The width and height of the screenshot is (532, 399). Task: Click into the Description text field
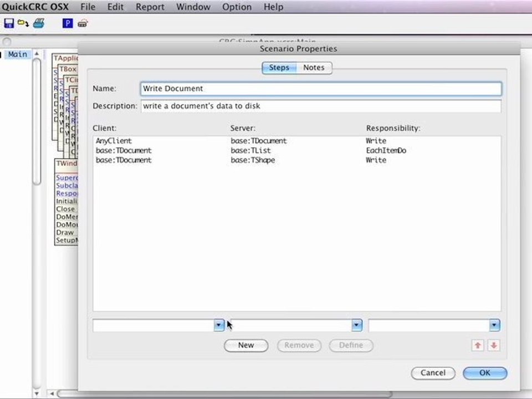321,106
